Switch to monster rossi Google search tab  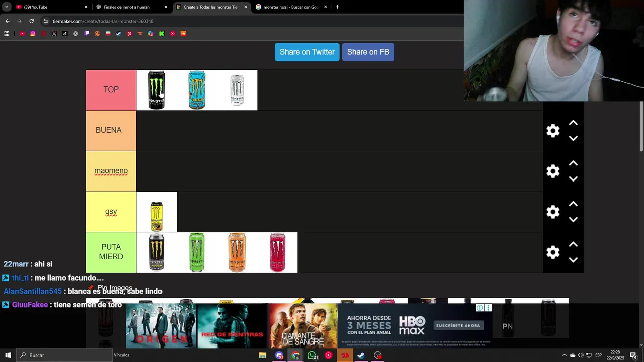tap(291, 7)
